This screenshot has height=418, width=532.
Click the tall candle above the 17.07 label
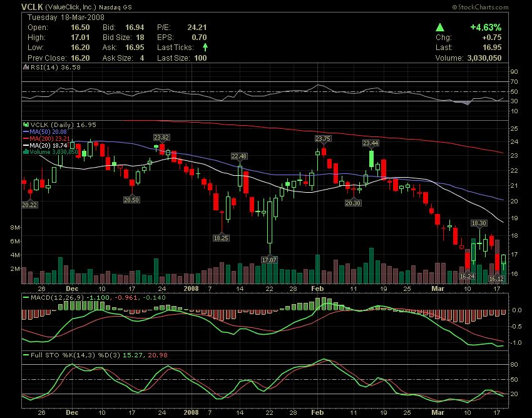(270, 222)
